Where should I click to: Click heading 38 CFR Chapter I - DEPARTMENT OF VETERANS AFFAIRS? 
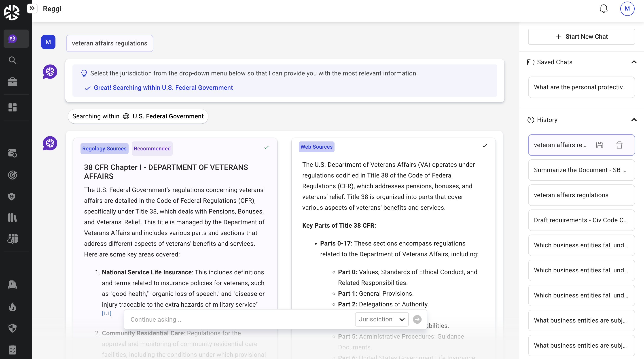point(166,172)
